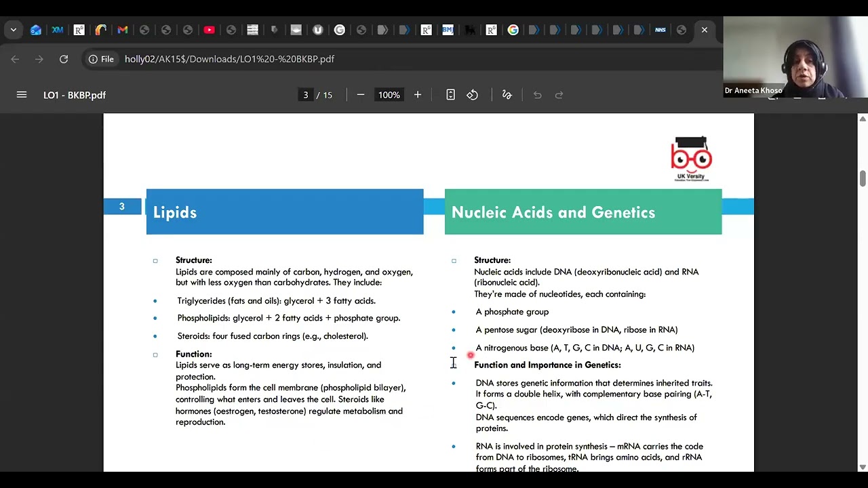Click the LO1 - BKBP.pdf document title

(75, 95)
